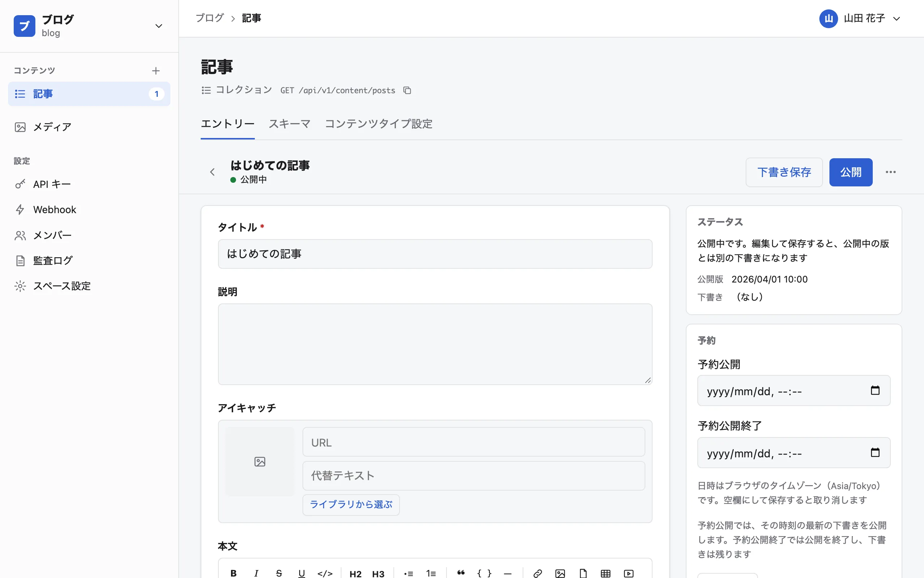The width and height of the screenshot is (924, 578).
Task: Expand the ブログ space switcher chevron
Action: pos(158,26)
